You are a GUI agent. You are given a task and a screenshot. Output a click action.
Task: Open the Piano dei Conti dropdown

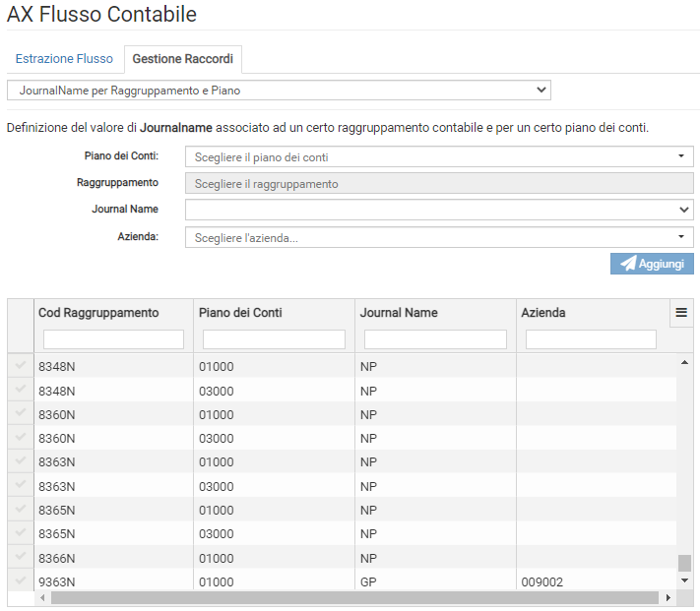click(439, 156)
